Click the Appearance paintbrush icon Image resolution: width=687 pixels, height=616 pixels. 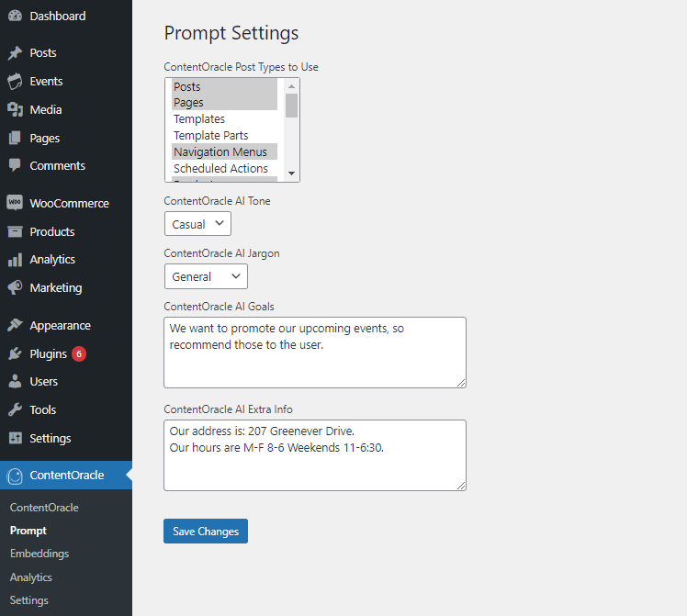point(15,325)
